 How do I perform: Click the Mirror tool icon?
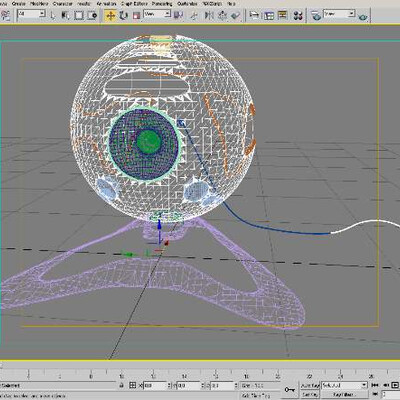209,15
